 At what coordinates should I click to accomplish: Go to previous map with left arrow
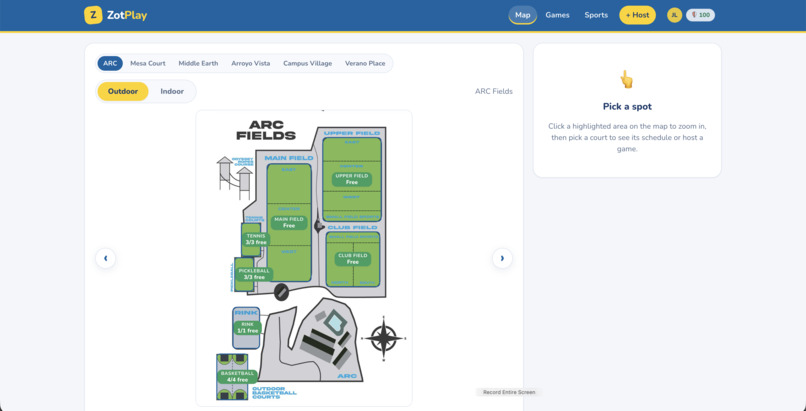click(105, 258)
